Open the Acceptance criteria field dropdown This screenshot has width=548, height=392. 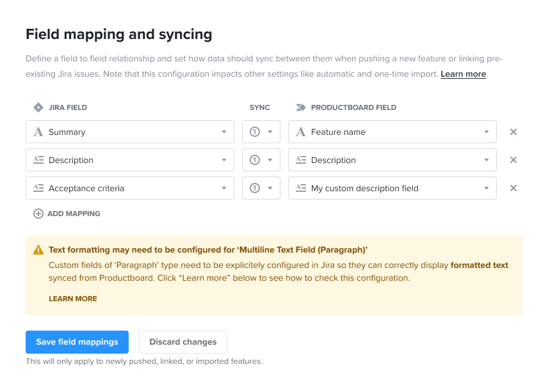point(224,188)
